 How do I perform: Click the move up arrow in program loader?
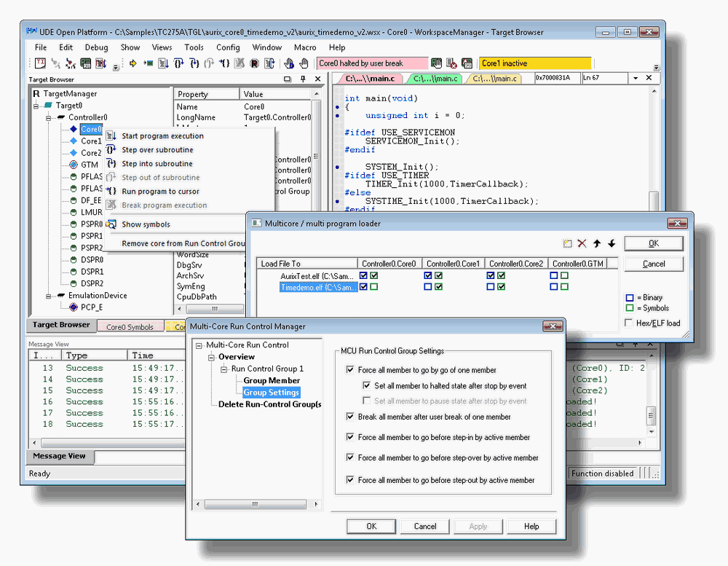[x=597, y=243]
